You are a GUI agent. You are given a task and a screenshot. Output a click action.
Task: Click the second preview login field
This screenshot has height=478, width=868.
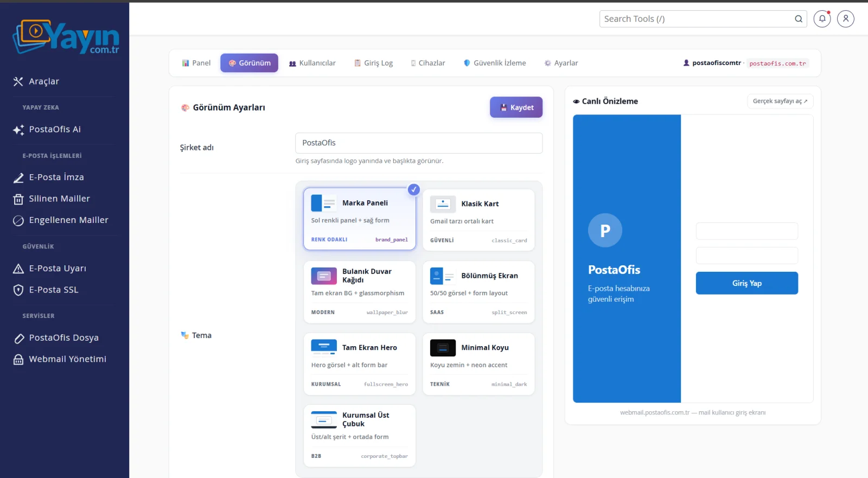[747, 256]
